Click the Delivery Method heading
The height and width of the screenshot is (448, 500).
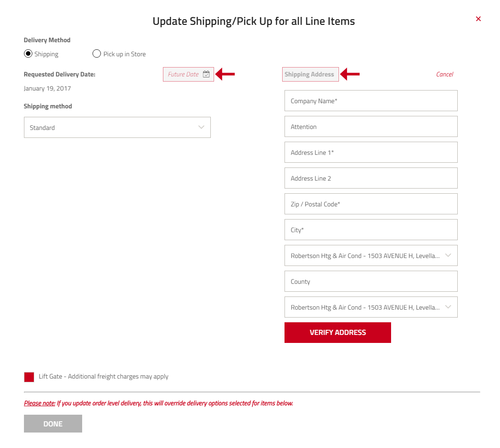pos(47,40)
